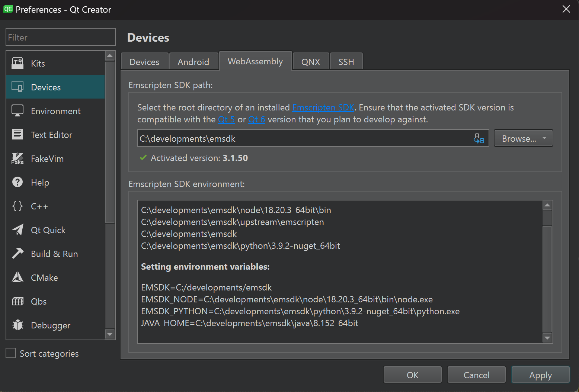Enable the Sort categories checkbox
579x392 pixels.
[11, 353]
